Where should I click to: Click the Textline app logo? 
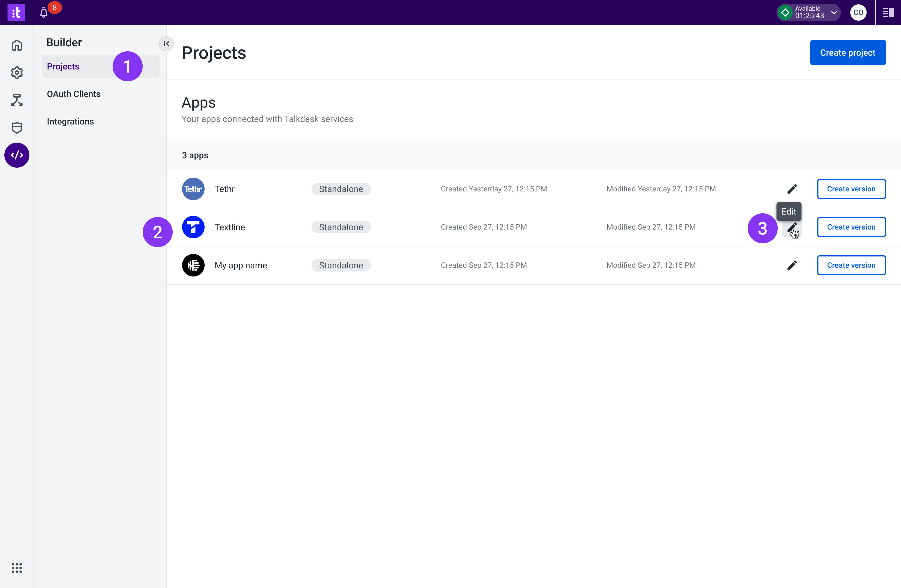click(x=193, y=227)
